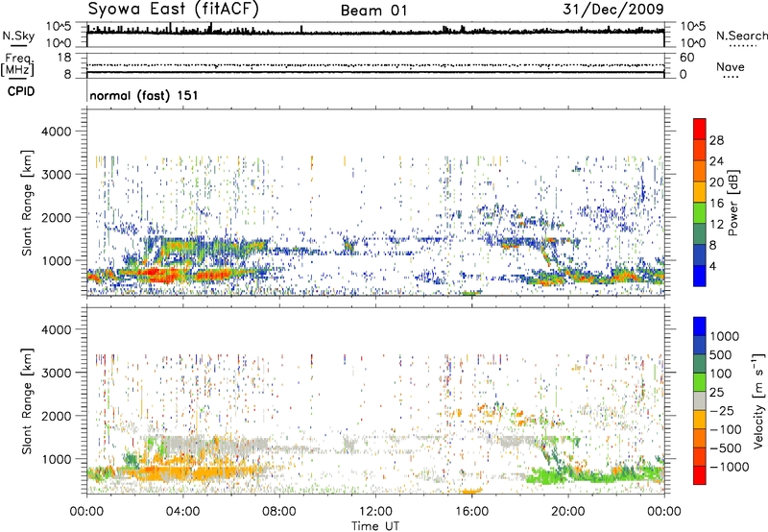Click the "20:00" time axis tick label
Image resolution: width=768 pixels, height=532 pixels.
coord(568,512)
